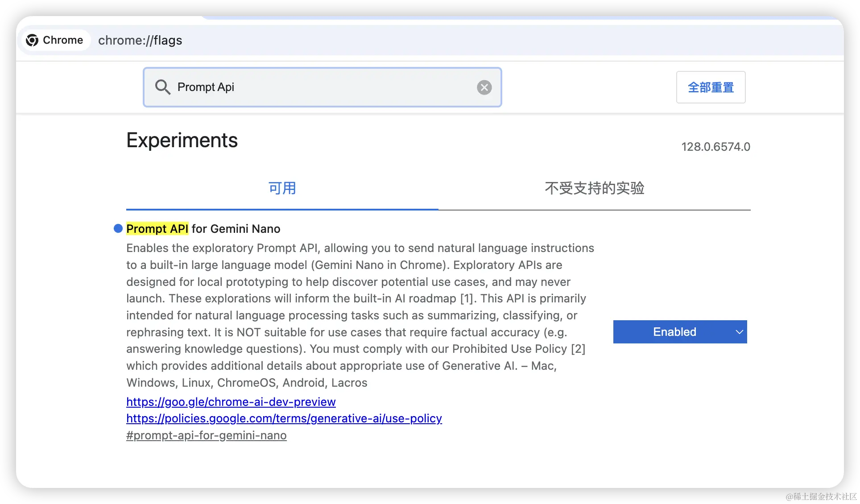Screen dimensions: 860x504
Task: Click the version number 128.0.6574.0
Action: click(x=715, y=147)
